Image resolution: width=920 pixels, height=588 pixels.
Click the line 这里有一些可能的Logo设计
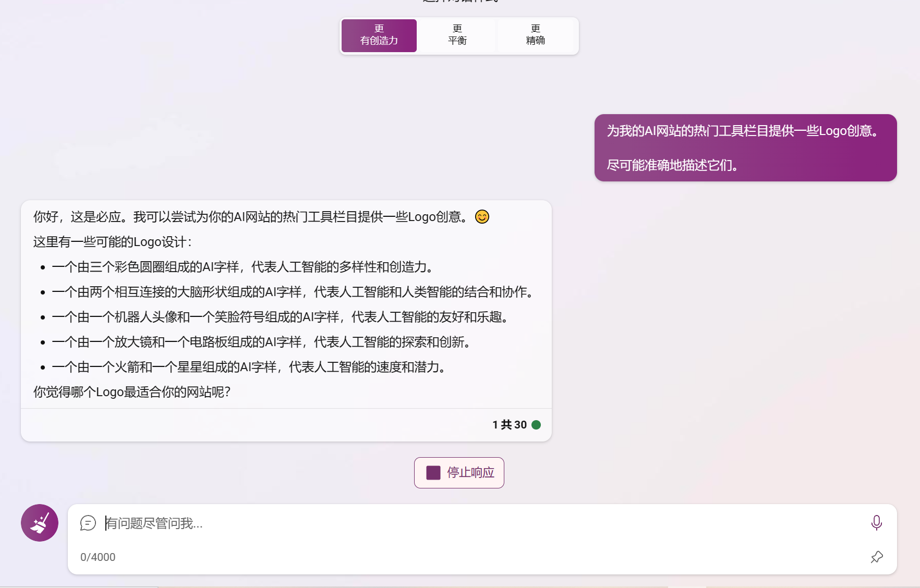click(113, 242)
